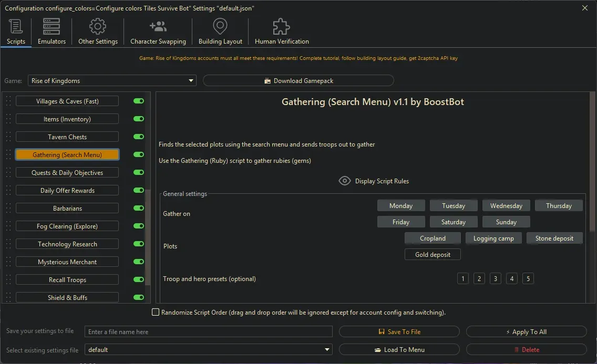This screenshot has width=597, height=364.
Task: Click the Character Swapping icon
Action: [x=158, y=26]
